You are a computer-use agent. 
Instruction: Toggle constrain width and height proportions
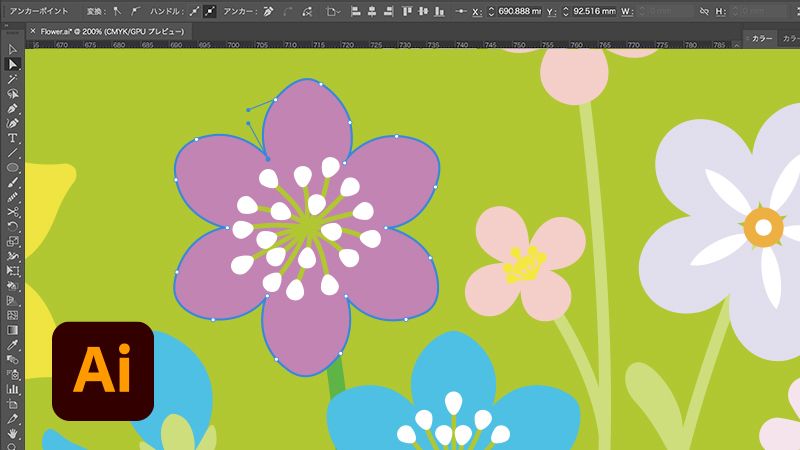tap(704, 11)
